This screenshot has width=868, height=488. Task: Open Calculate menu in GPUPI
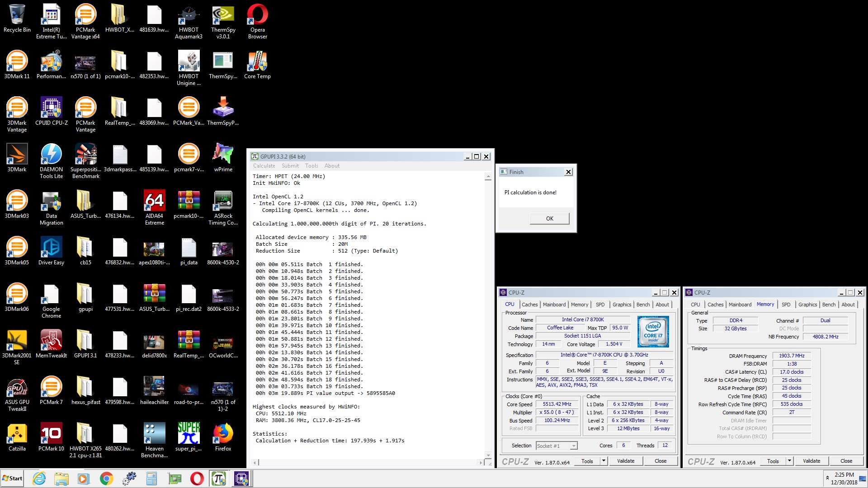tap(264, 166)
